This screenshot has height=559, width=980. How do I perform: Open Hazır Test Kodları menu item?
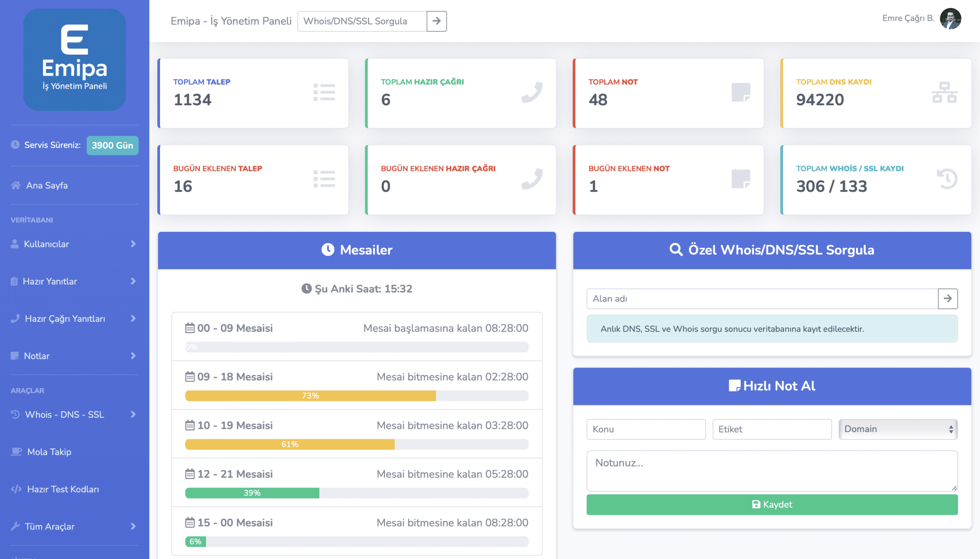63,489
